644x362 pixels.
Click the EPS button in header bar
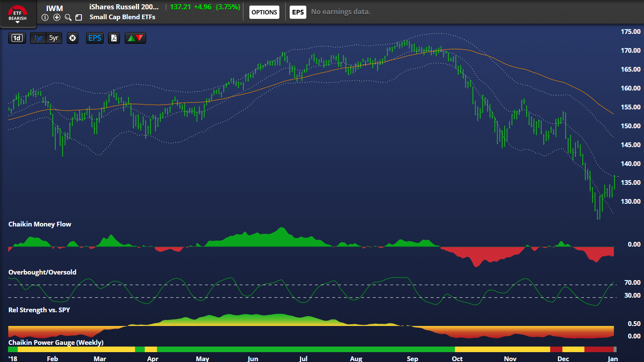[x=298, y=12]
